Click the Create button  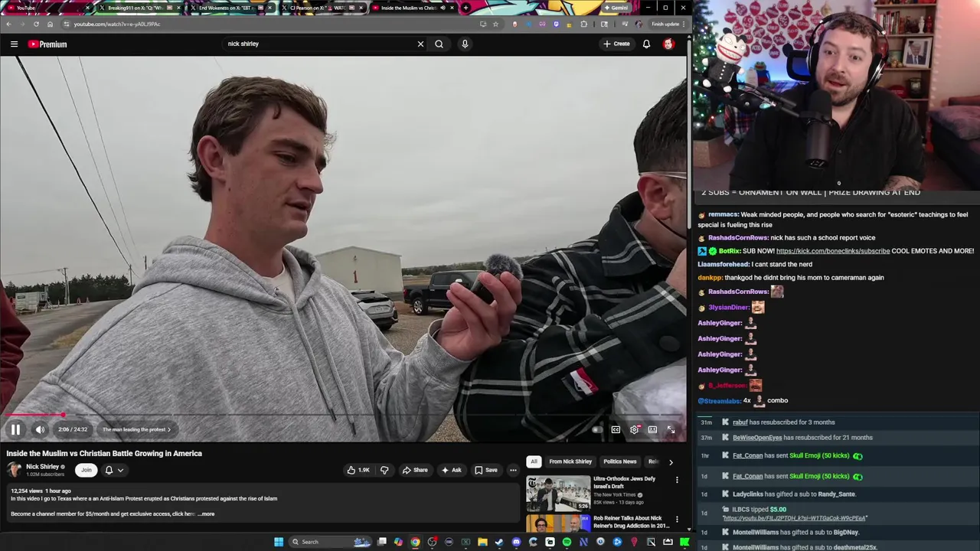pyautogui.click(x=616, y=44)
